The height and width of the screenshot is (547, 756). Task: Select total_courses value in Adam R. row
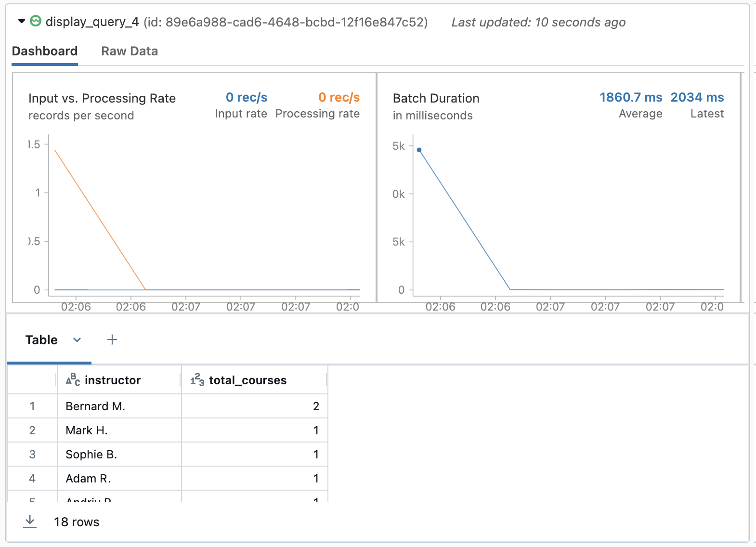pos(255,479)
